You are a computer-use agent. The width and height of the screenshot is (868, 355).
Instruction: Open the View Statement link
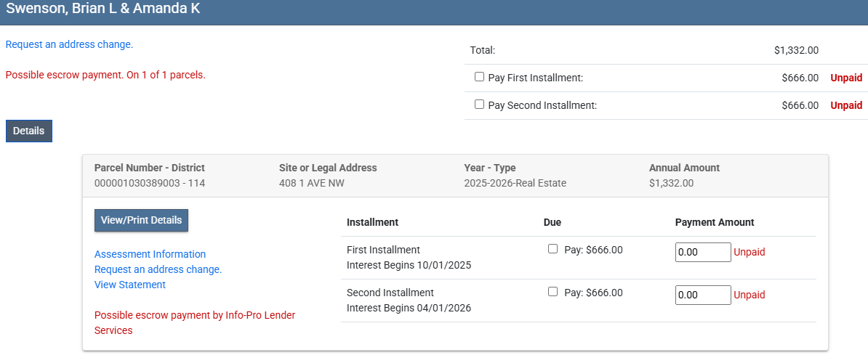tap(130, 285)
